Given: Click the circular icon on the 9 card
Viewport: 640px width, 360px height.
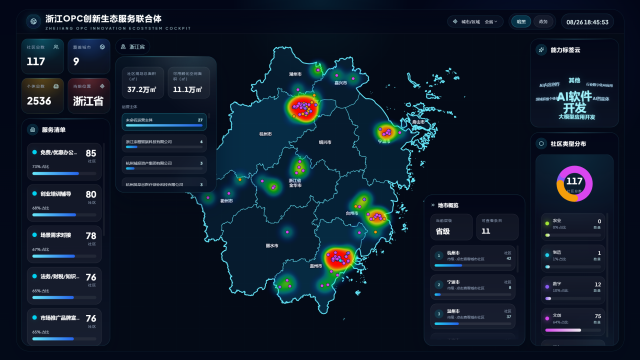Looking at the screenshot, I should [102, 47].
